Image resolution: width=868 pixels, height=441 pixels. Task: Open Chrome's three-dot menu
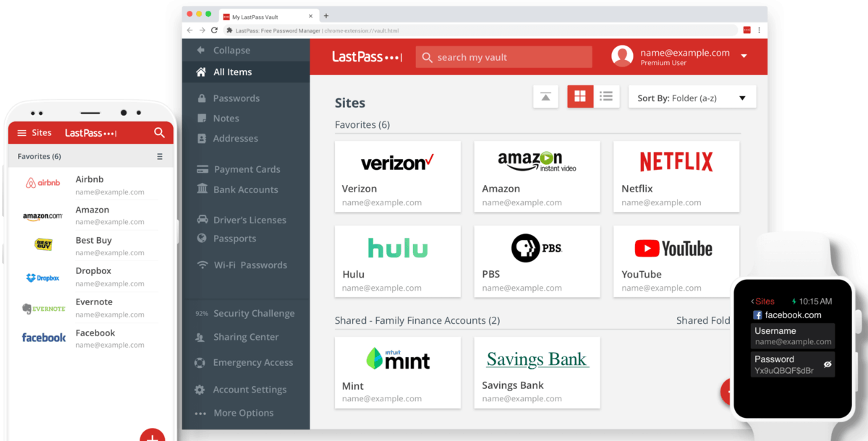point(759,30)
